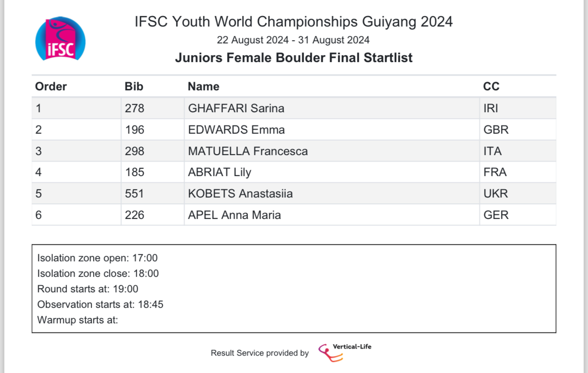This screenshot has width=588, height=373.
Task: Click the UKR country code cell
Action: click(495, 194)
